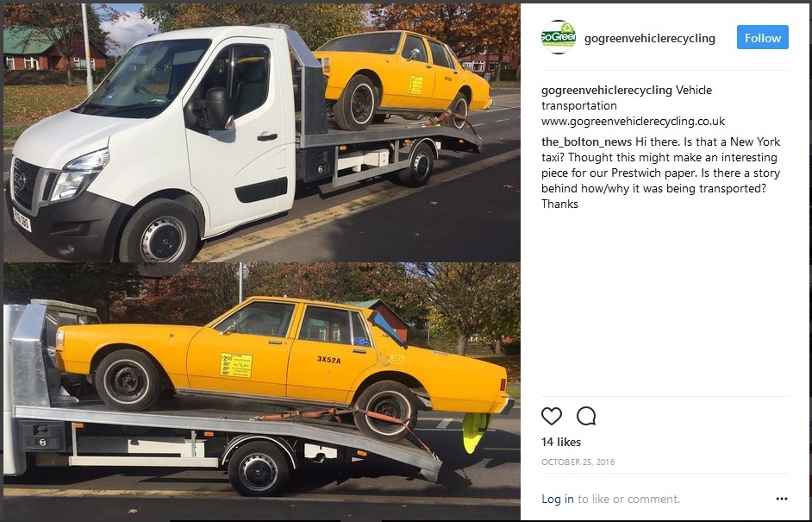Click the Bolton News comment text

[x=661, y=173]
